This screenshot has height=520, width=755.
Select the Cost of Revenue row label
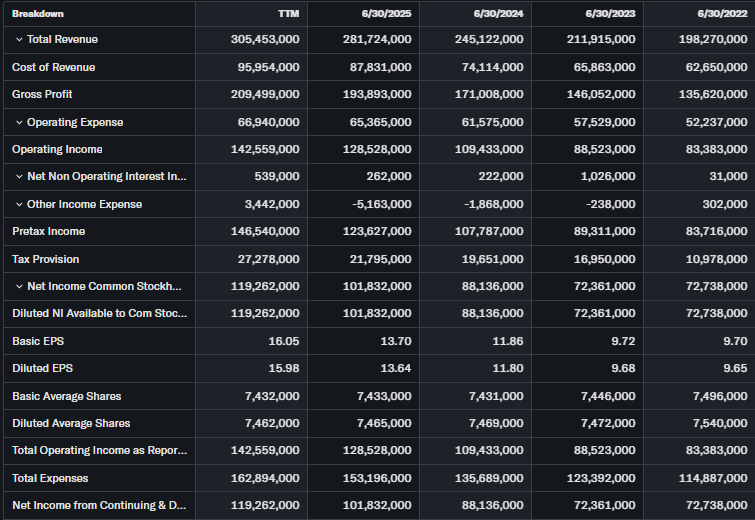pos(53,67)
